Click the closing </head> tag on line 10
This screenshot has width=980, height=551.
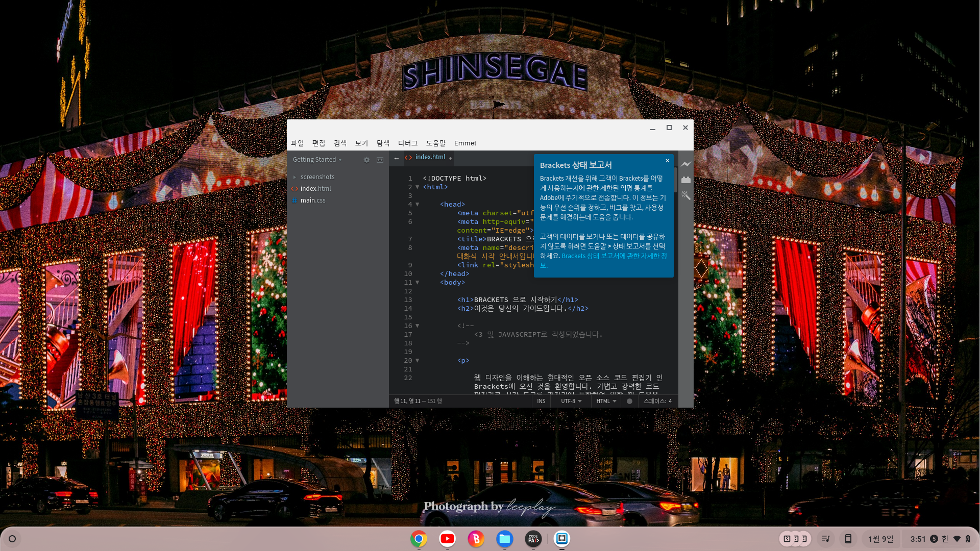pyautogui.click(x=454, y=274)
